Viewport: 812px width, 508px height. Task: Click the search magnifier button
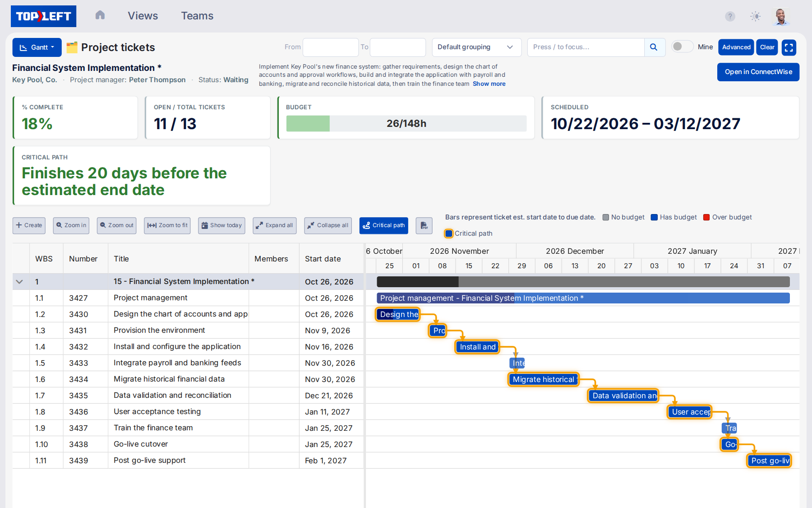[655, 47]
